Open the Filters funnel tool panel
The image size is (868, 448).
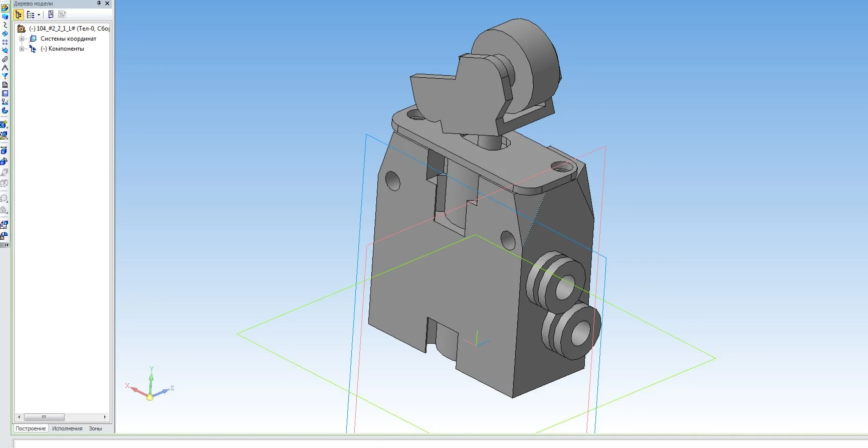pyautogui.click(x=5, y=76)
